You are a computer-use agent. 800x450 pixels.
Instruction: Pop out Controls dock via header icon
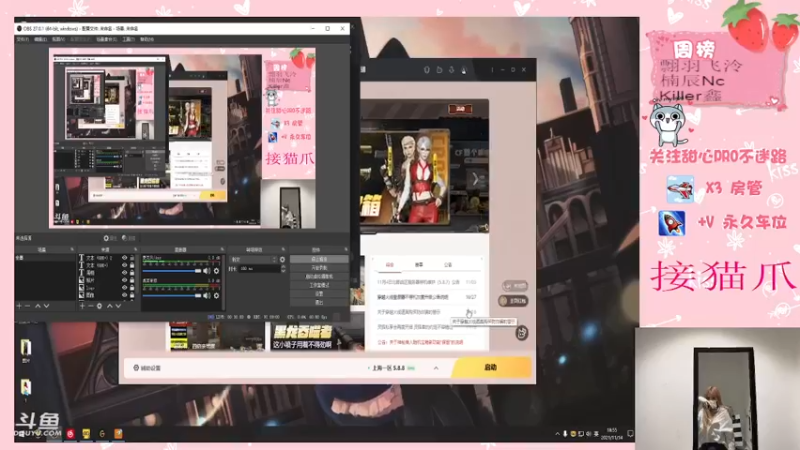(x=346, y=249)
